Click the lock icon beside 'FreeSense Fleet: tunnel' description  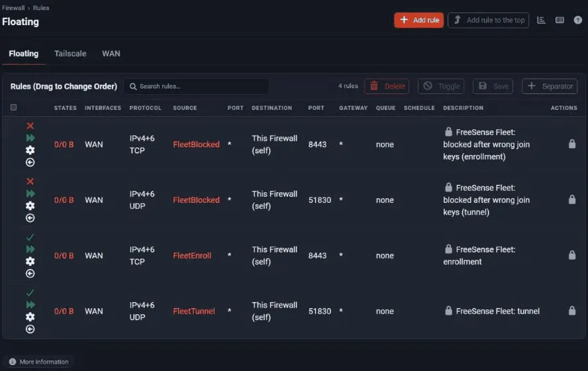point(448,311)
